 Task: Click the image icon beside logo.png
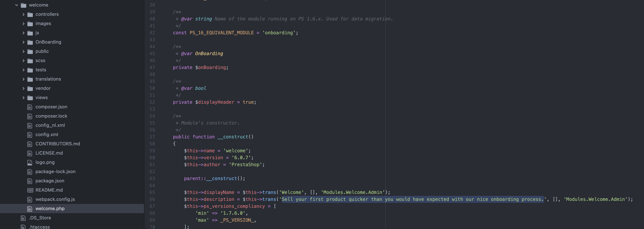click(29, 162)
